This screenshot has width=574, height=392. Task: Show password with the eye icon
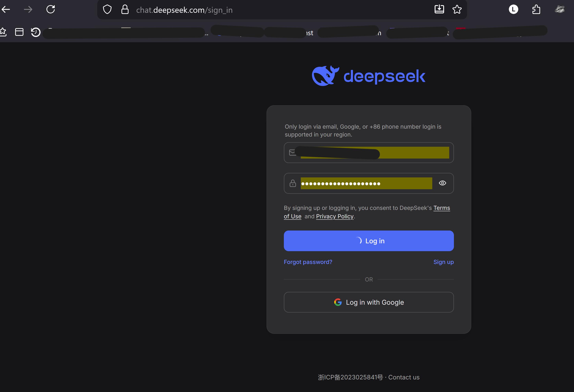pyautogui.click(x=442, y=183)
